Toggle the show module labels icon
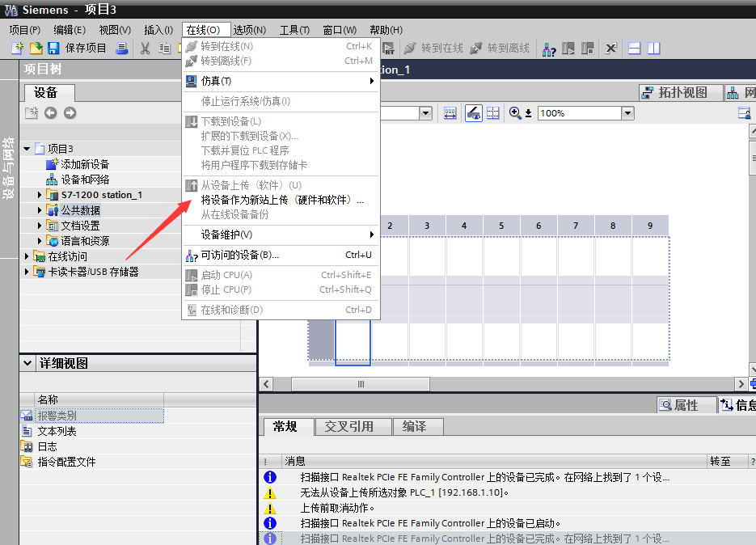 click(474, 113)
